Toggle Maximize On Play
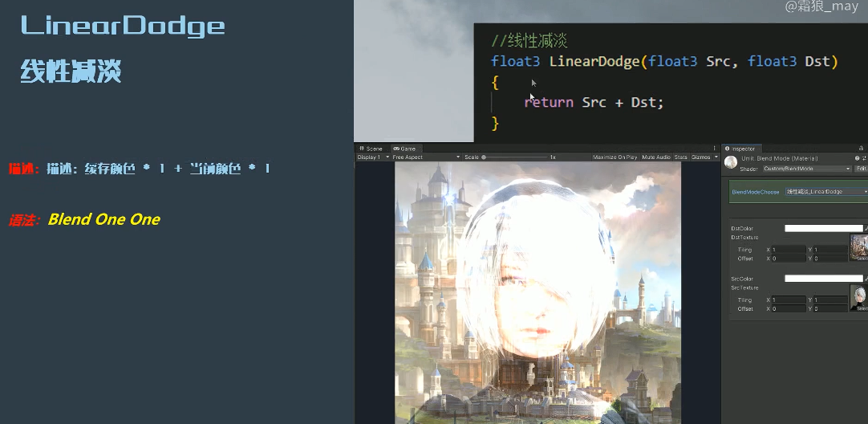Viewport: 868px width, 424px height. (615, 157)
